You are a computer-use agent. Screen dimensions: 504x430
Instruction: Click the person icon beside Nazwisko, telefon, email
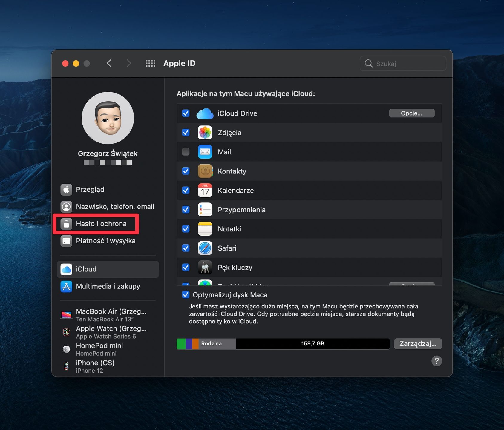pos(66,207)
